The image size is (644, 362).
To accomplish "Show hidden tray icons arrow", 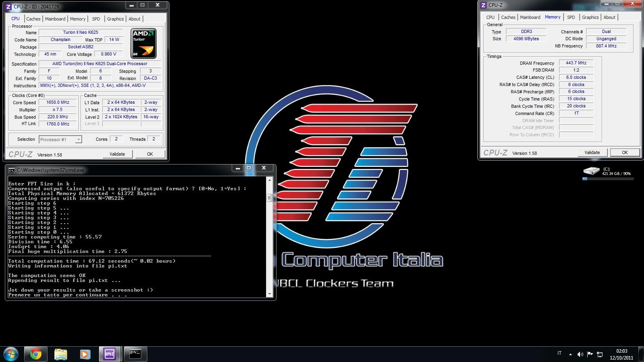I will 570,354.
